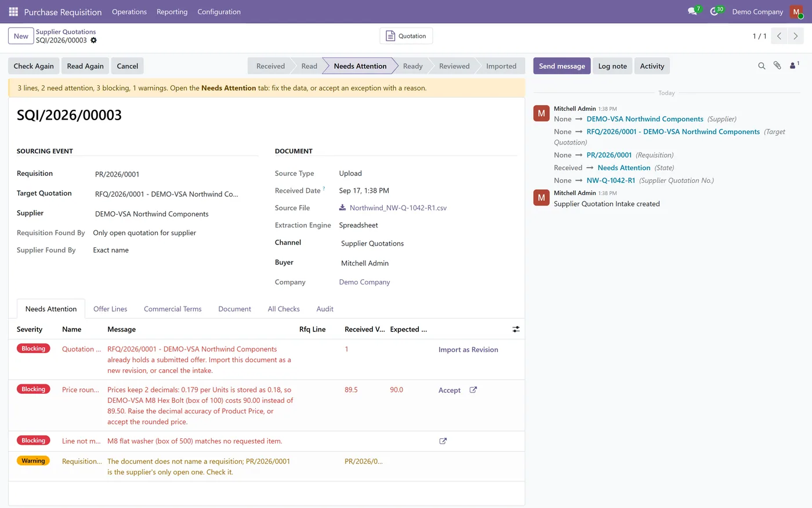Select the Read status stage
Viewport: 812px width, 508px height.
[309, 66]
